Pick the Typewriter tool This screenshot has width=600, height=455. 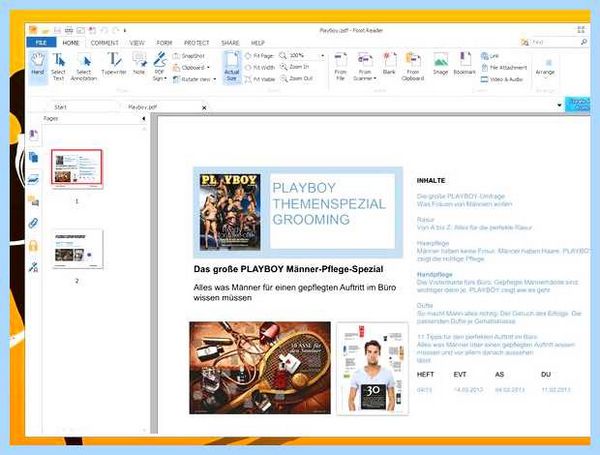click(114, 64)
